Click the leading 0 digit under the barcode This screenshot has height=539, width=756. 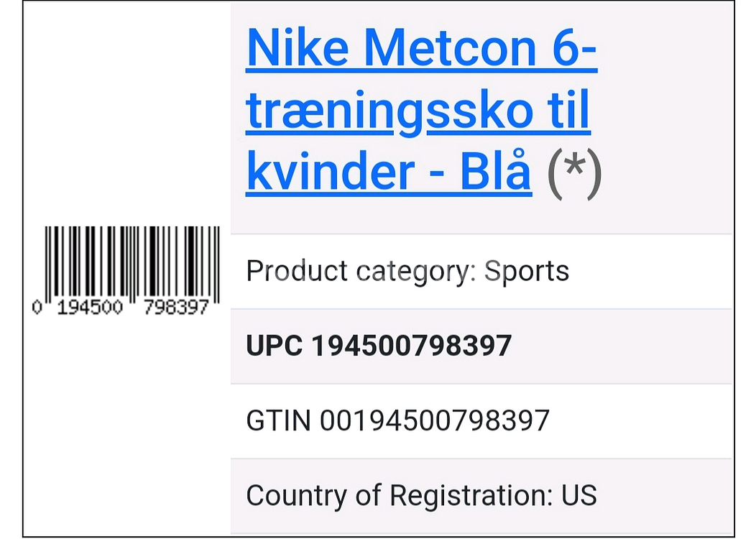coord(37,308)
